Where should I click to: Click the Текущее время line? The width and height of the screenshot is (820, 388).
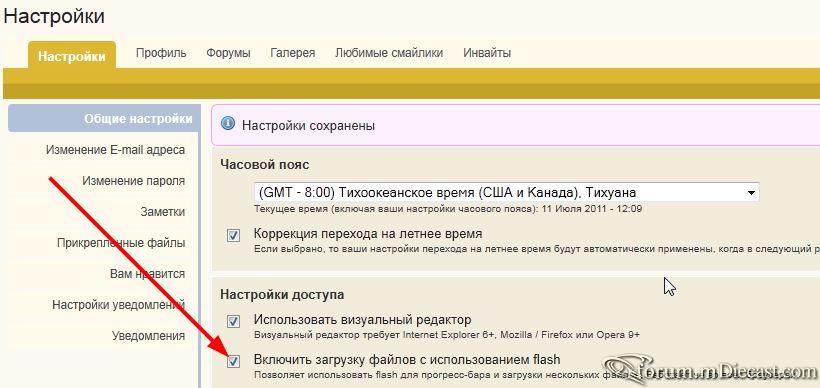click(x=448, y=209)
